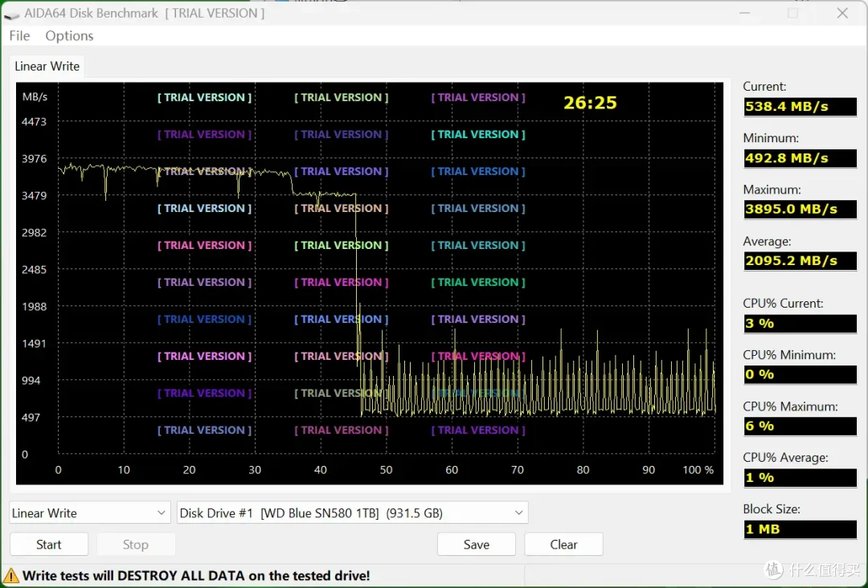Close the Disk Benchmark window
Viewport: 868px width, 588px height.
pyautogui.click(x=842, y=14)
